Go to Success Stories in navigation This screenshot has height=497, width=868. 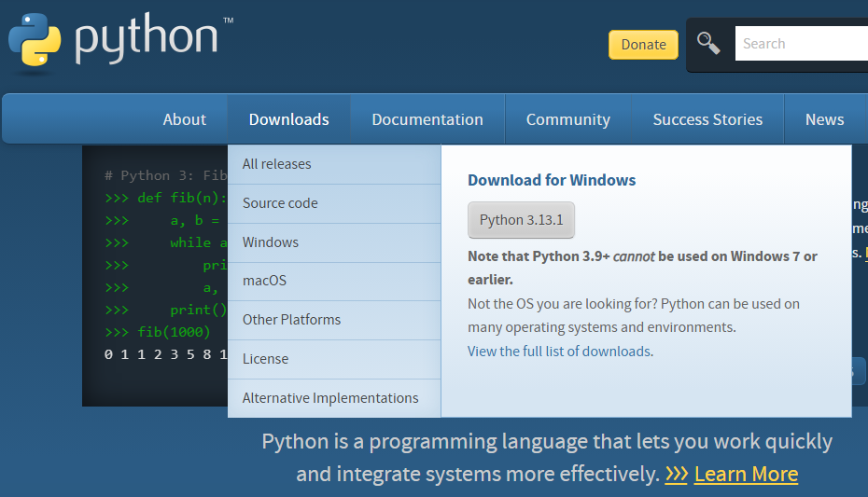[x=707, y=119]
